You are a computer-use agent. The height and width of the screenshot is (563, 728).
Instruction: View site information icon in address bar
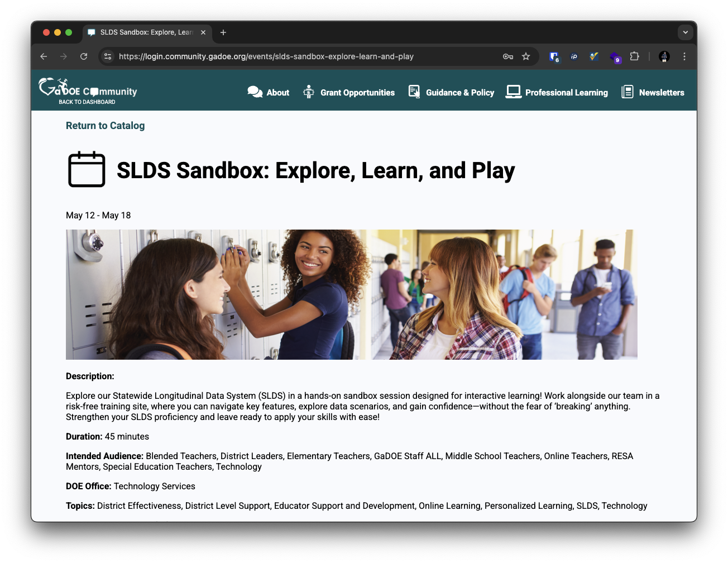tap(108, 56)
